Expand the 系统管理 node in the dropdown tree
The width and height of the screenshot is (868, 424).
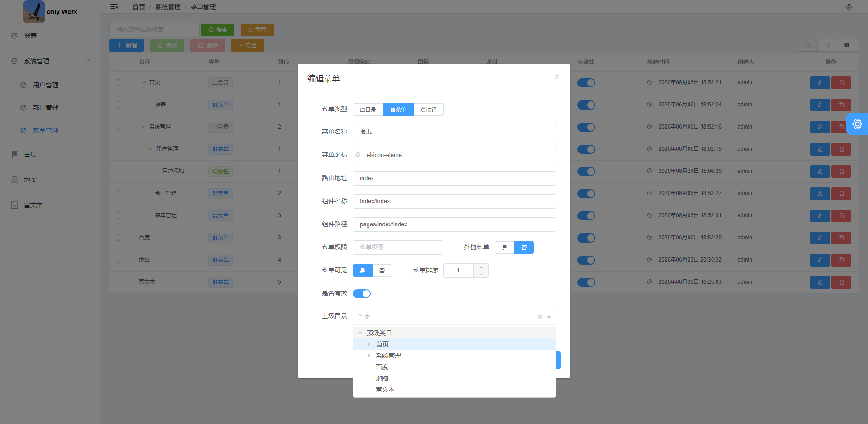[x=369, y=356]
